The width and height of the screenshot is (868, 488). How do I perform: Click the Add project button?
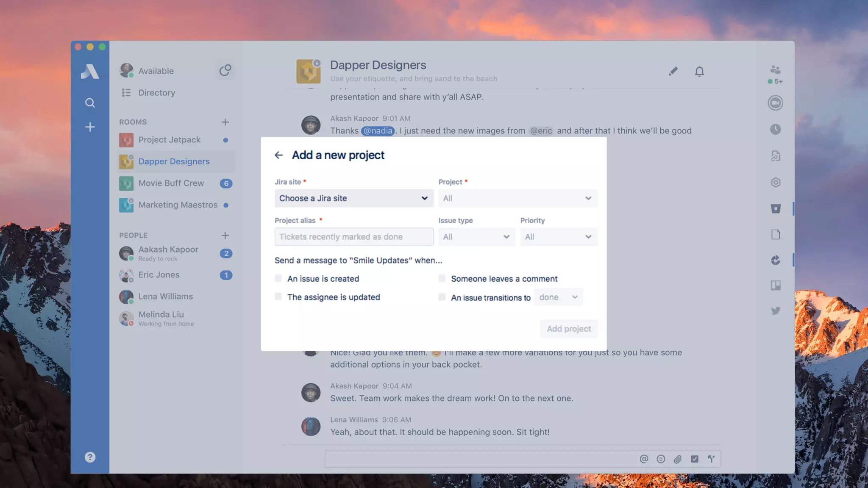pos(568,329)
